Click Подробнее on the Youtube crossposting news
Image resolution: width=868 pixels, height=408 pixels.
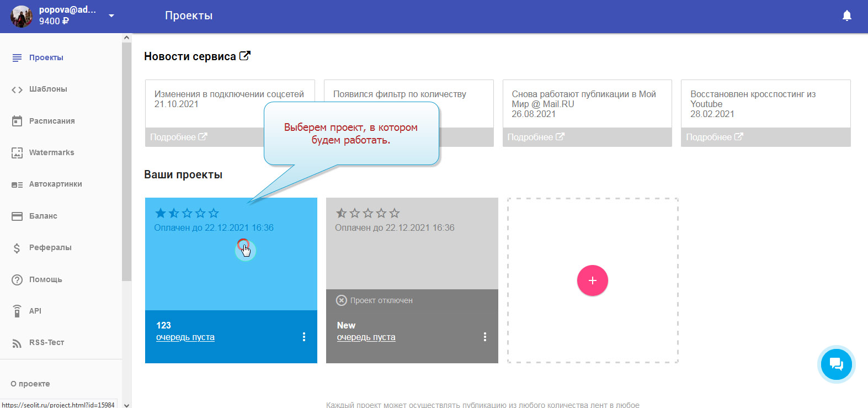point(714,137)
